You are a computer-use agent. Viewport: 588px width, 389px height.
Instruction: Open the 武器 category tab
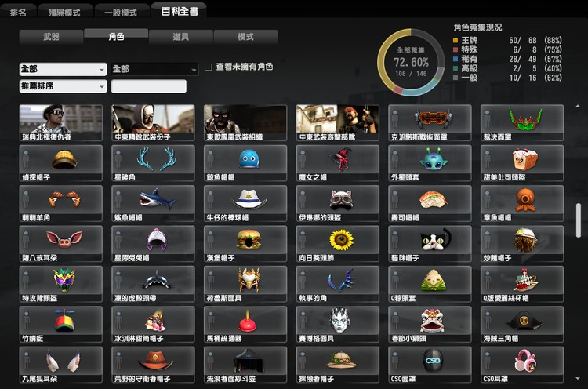point(52,37)
